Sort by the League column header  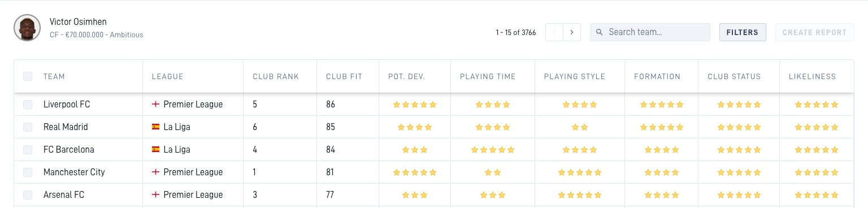[168, 77]
